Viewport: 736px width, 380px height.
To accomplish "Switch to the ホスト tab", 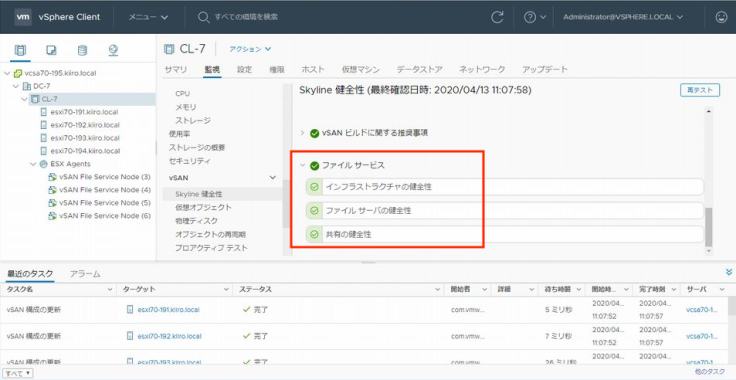I will click(313, 69).
